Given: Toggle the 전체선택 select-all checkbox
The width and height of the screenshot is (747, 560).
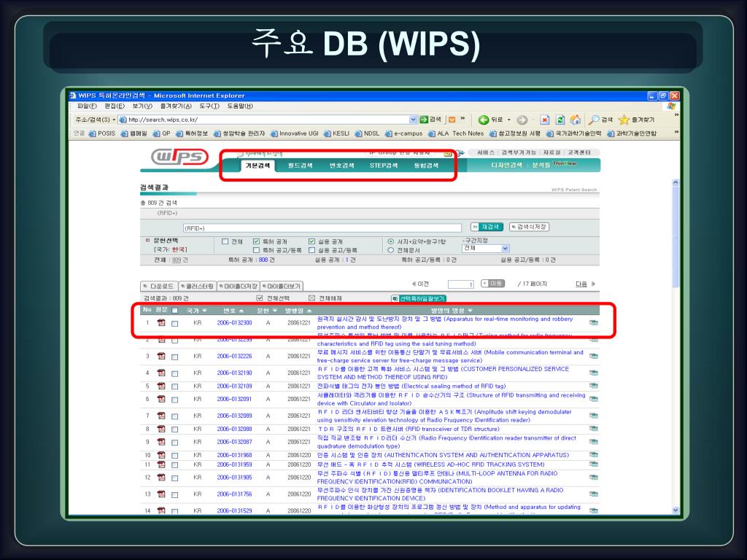Looking at the screenshot, I should point(259,298).
